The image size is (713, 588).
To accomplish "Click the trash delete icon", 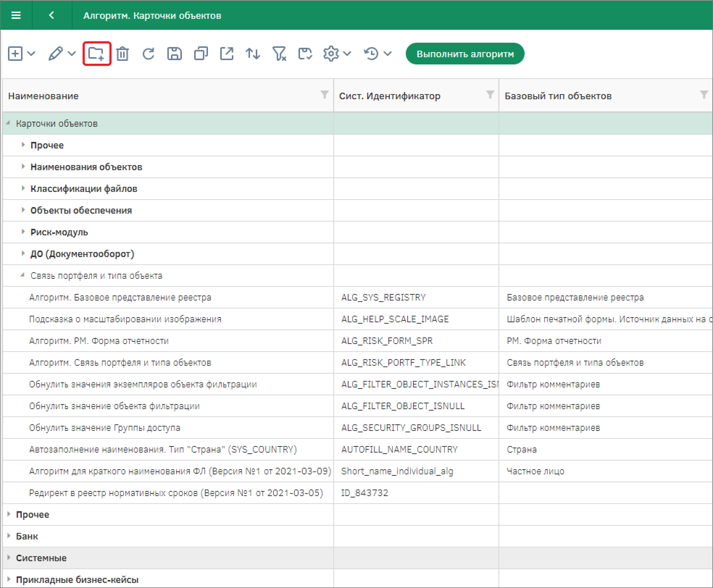I will point(122,54).
